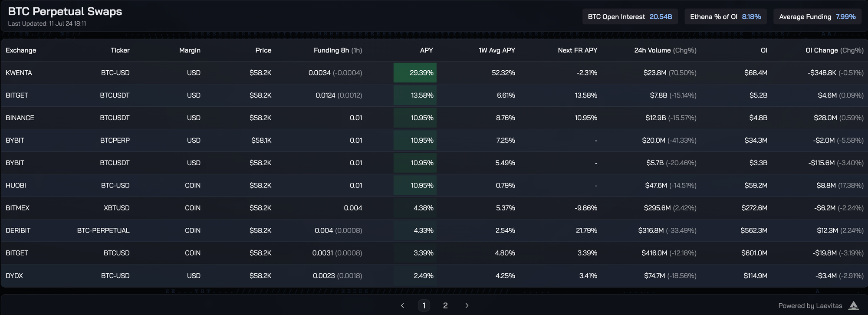Select page 1 in pagination
868x315 pixels.
pos(424,305)
